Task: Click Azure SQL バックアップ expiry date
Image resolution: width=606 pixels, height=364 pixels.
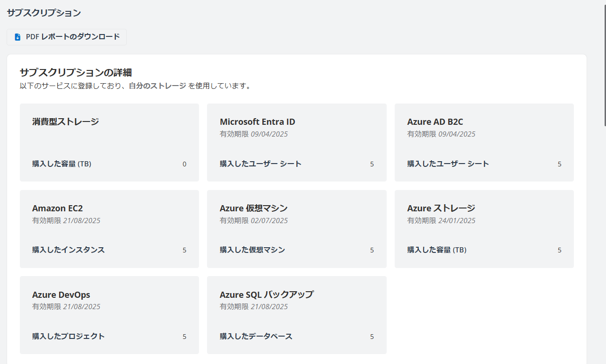Action: click(269, 306)
